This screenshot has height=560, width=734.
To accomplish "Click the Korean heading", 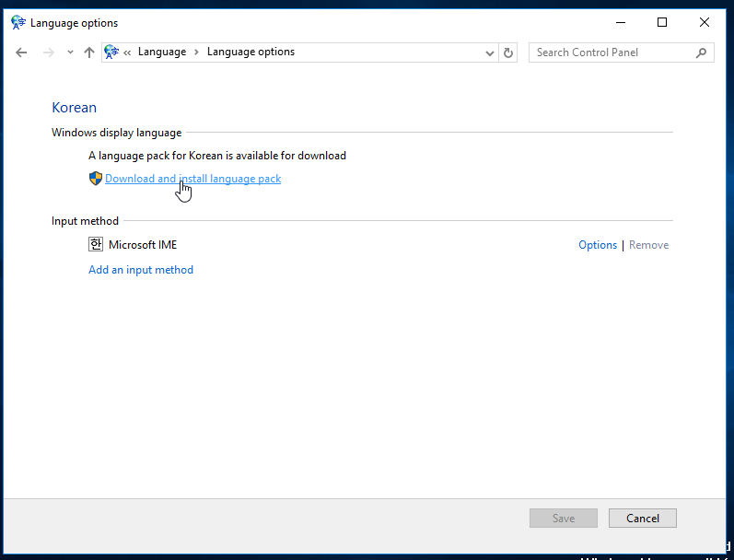I will (75, 108).
